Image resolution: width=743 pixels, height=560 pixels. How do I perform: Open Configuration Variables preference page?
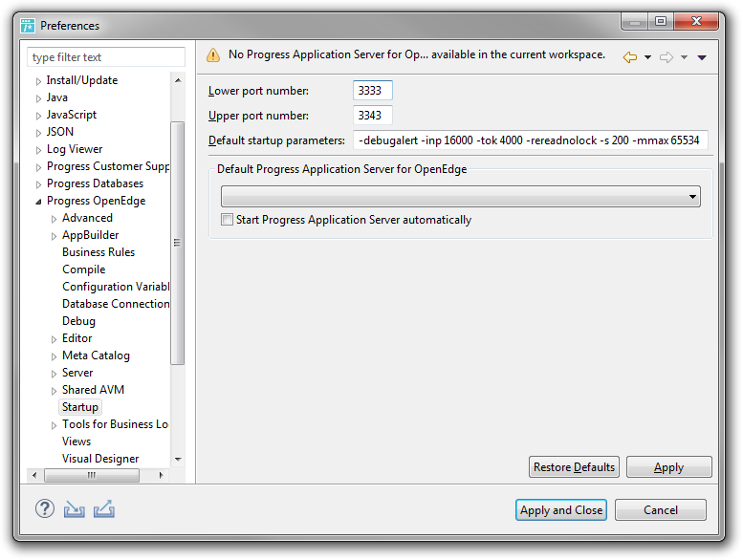(116, 287)
